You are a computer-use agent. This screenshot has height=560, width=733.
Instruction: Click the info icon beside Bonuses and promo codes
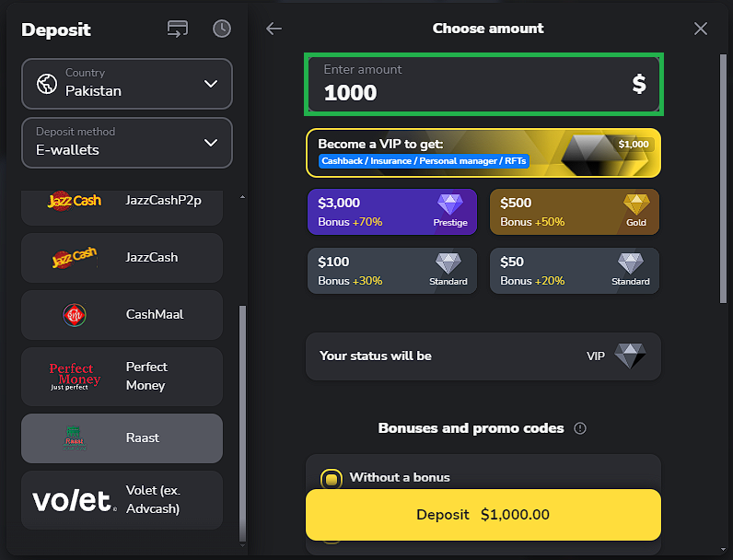580,428
